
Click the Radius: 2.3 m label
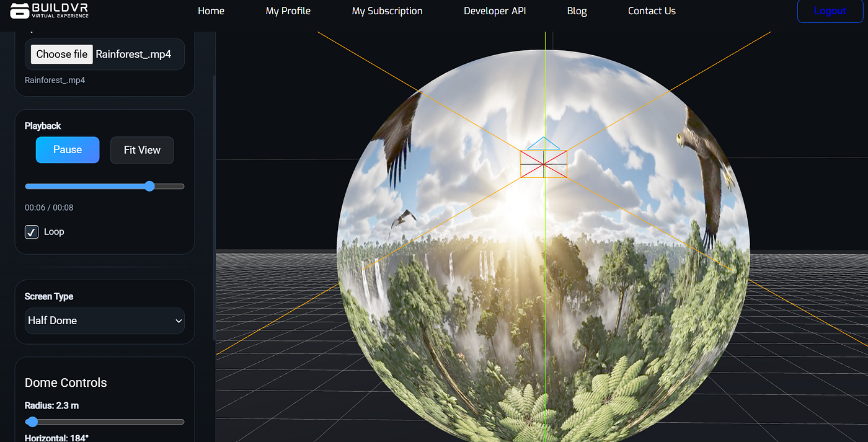coord(51,405)
